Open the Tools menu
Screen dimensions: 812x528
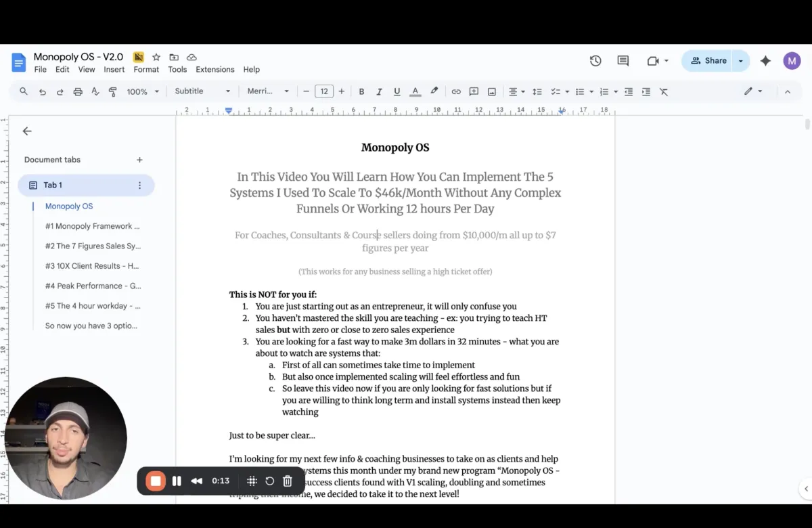177,70
